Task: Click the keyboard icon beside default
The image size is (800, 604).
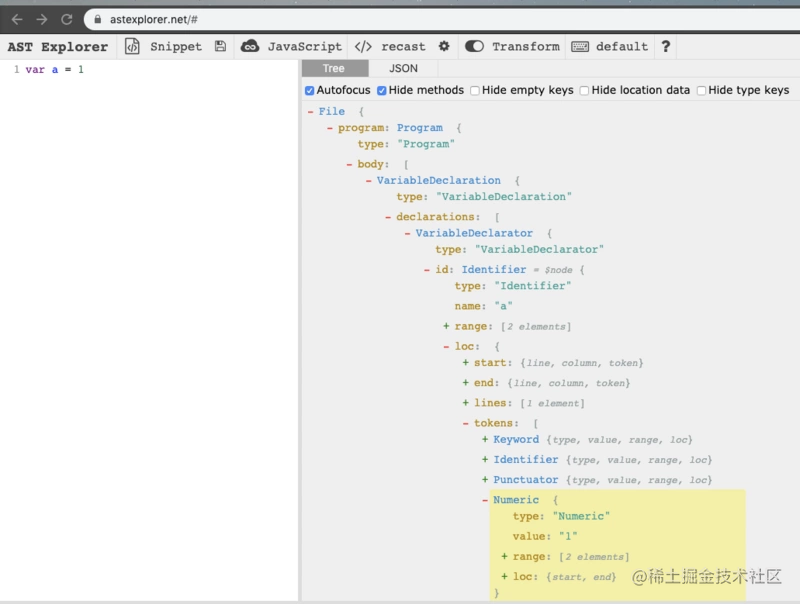Action: point(580,46)
